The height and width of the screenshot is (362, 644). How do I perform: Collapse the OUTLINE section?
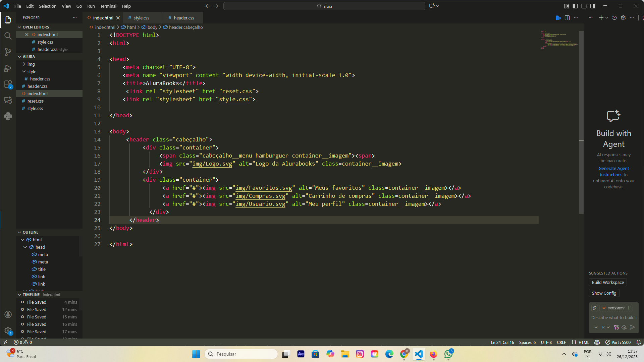pyautogui.click(x=30, y=232)
